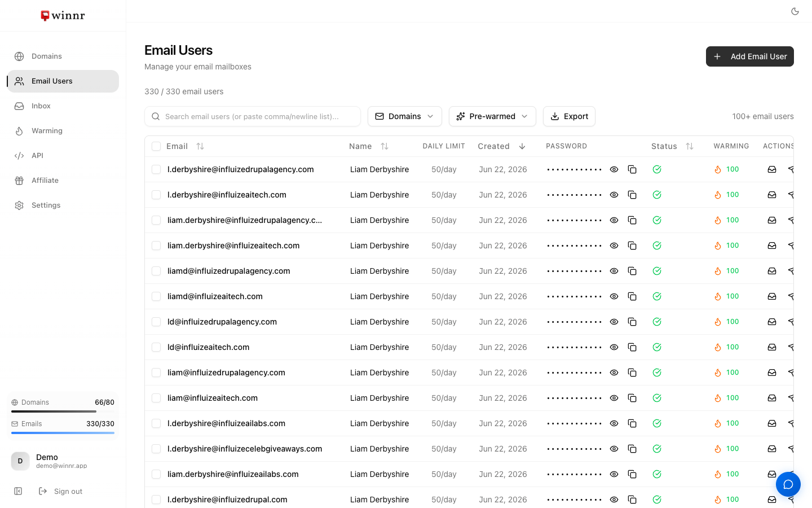812x508 pixels.
Task: Open inbox for l.derbyshire@influizedrupalagency.com
Action: pos(772,169)
